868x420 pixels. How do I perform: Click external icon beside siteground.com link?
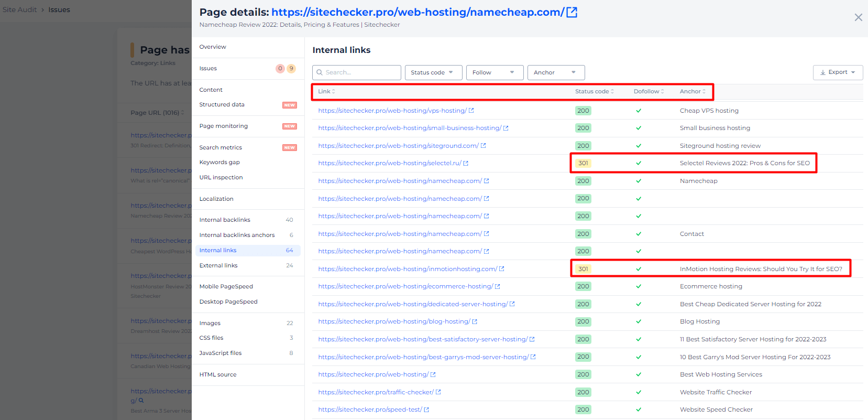click(x=483, y=146)
